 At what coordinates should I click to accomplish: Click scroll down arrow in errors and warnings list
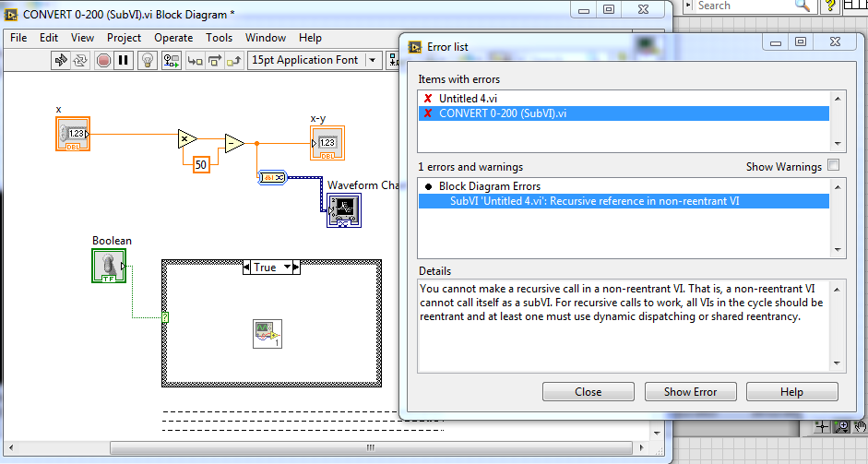(837, 250)
